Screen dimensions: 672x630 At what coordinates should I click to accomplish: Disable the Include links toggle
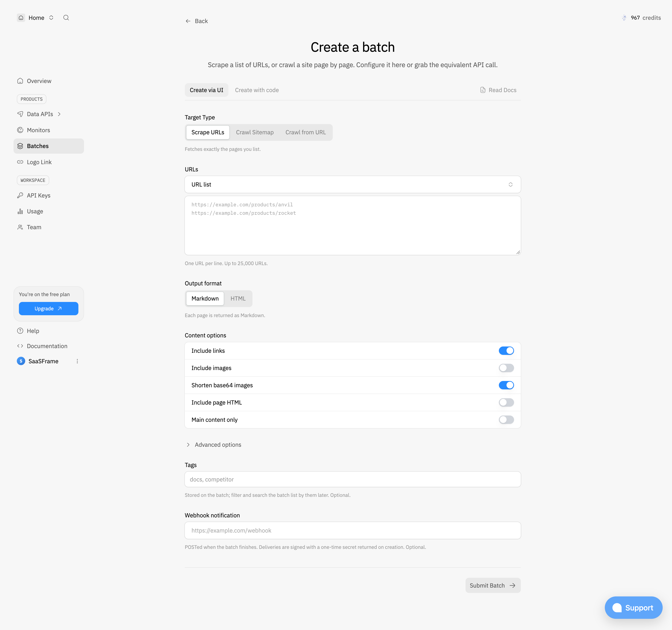coord(506,351)
